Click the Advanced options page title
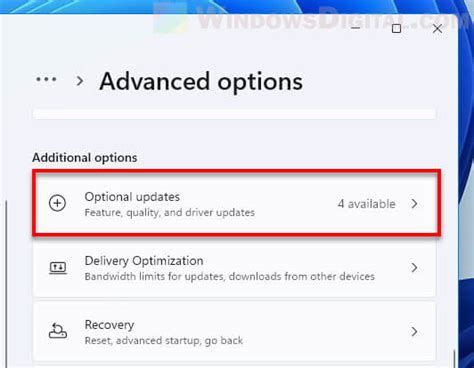The height and width of the screenshot is (368, 474). point(201,82)
